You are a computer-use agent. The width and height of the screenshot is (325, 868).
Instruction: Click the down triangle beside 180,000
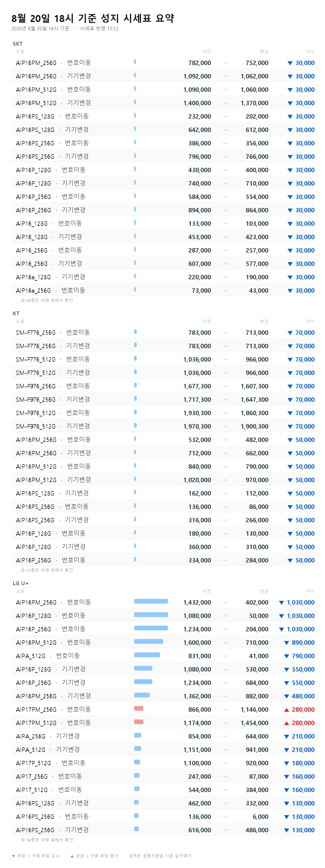pyautogui.click(x=287, y=763)
